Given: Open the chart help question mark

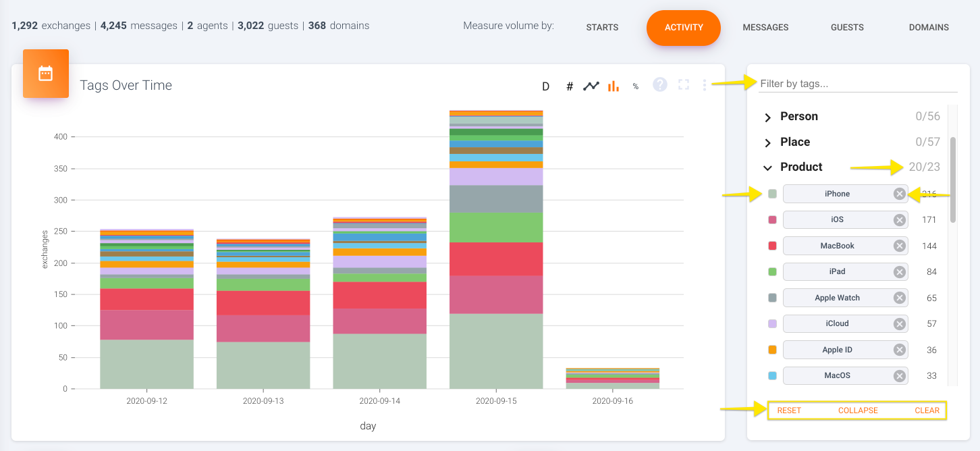Looking at the screenshot, I should click(x=660, y=84).
